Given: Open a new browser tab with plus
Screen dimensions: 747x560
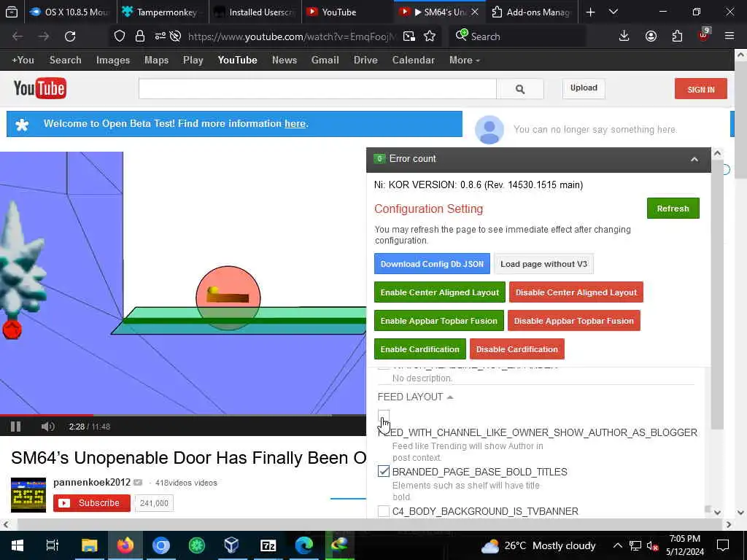Looking at the screenshot, I should [x=590, y=12].
